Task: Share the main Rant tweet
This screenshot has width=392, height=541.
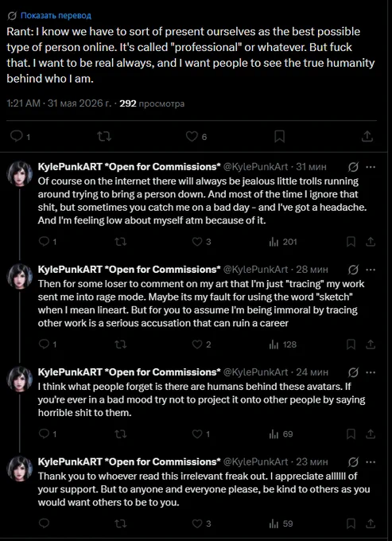Action: [367, 137]
